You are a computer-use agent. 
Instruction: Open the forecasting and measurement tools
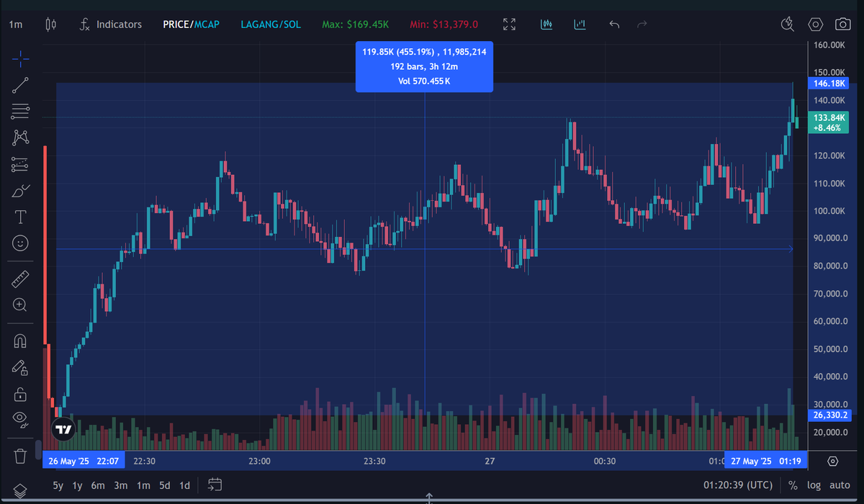20,165
